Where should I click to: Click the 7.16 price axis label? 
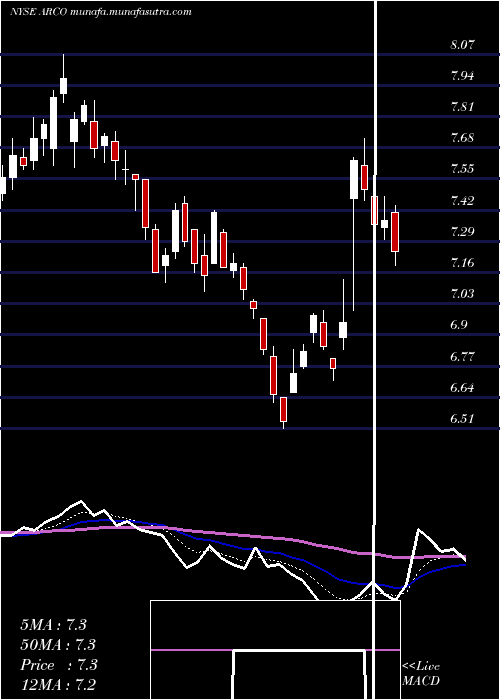[462, 262]
